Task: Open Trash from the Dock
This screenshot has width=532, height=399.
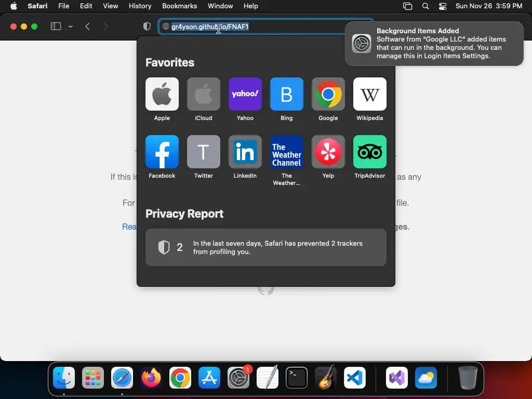Action: point(468,378)
